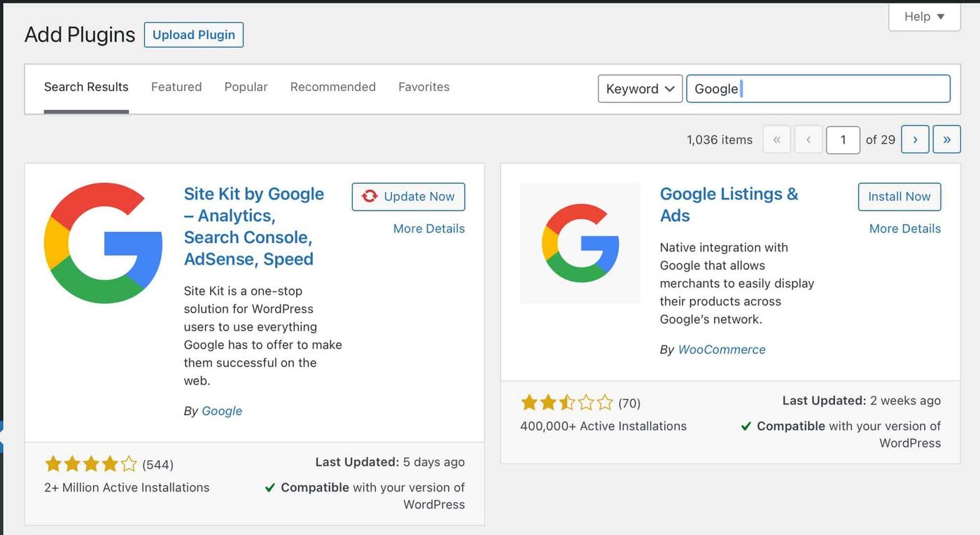Go to the first results page
The width and height of the screenshot is (980, 535).
pyautogui.click(x=776, y=139)
